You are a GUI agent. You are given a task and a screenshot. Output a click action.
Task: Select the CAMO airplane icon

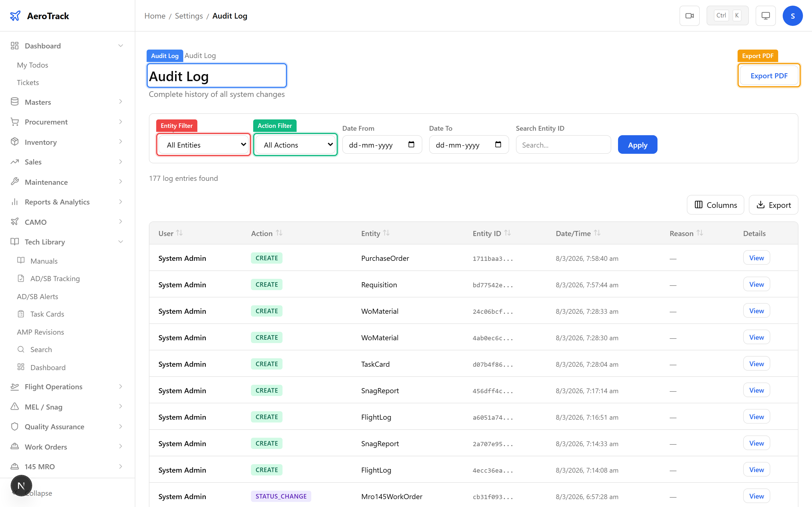tap(15, 222)
